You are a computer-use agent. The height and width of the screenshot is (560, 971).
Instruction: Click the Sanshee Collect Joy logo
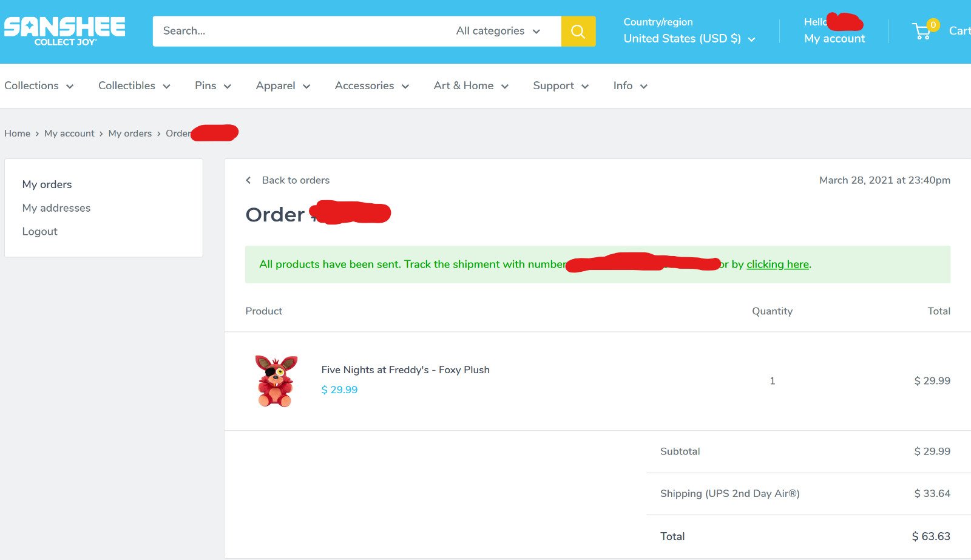[64, 32]
